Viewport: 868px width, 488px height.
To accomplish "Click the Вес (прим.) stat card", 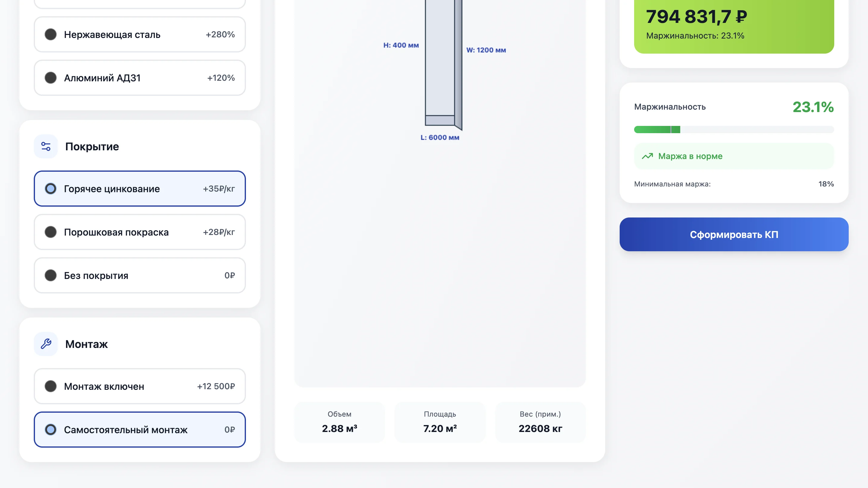I will pyautogui.click(x=540, y=422).
